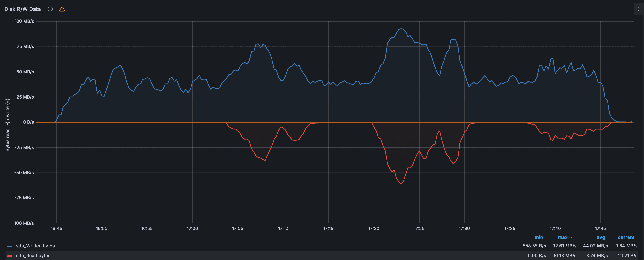Sort the legend by max column
Image resolution: width=644 pixels, height=260 pixels.
point(562,237)
